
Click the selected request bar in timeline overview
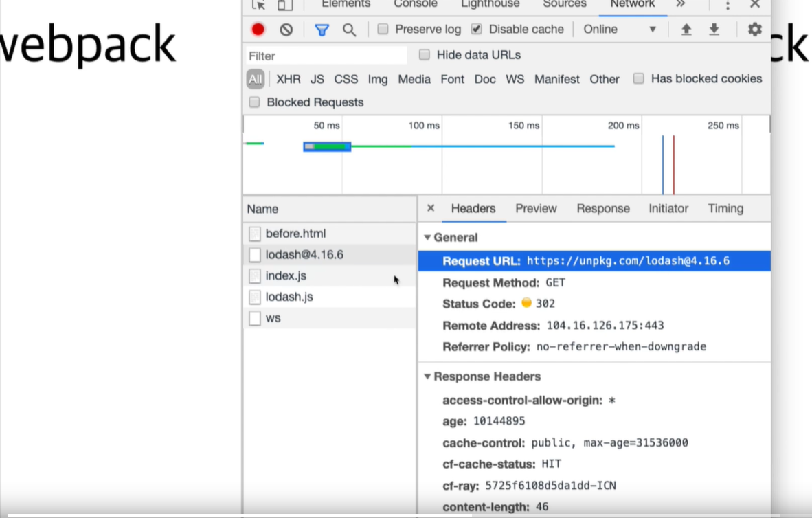[328, 146]
